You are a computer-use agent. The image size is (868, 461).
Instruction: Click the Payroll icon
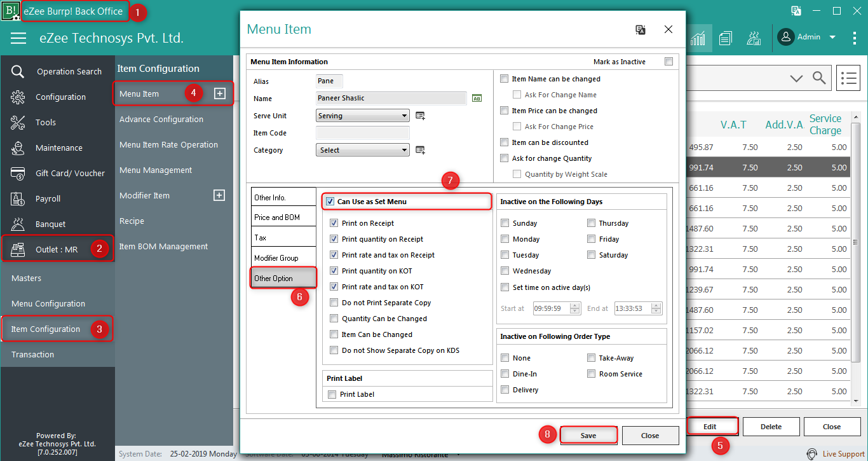18,199
